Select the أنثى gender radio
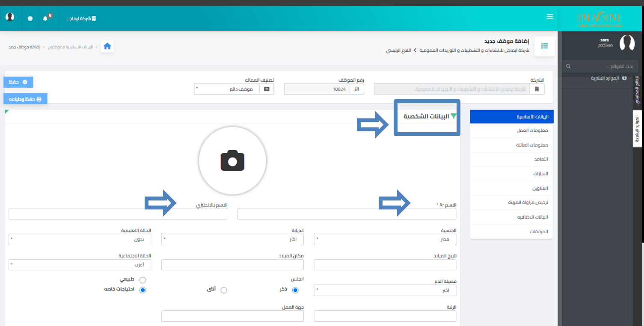This screenshot has height=326, width=644. (223, 290)
